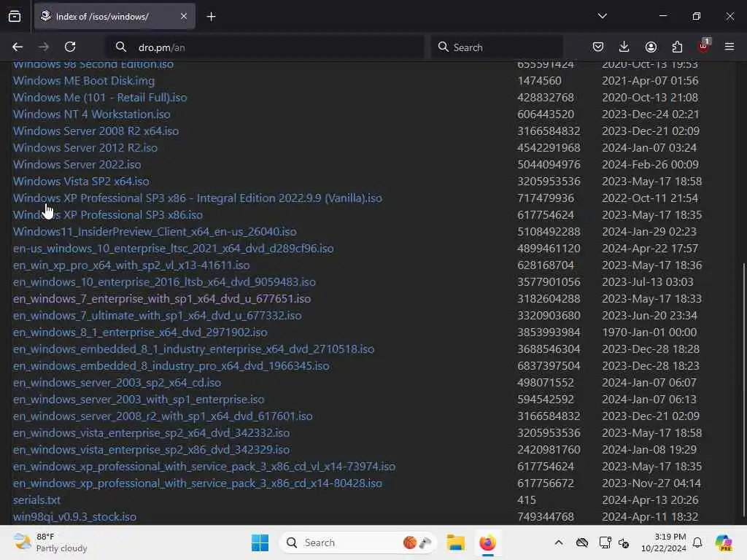
Task: Click the taskbar Search box
Action: (x=358, y=542)
